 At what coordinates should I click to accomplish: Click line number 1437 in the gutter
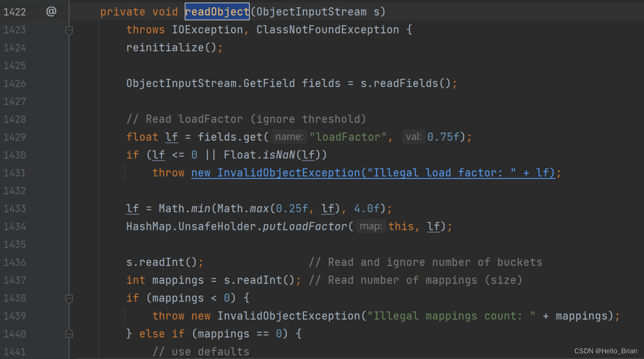click(x=15, y=280)
